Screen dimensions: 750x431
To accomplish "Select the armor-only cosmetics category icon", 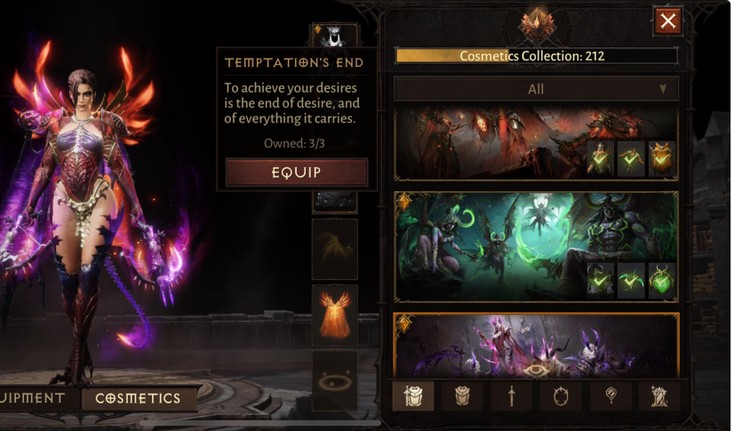I will [462, 396].
